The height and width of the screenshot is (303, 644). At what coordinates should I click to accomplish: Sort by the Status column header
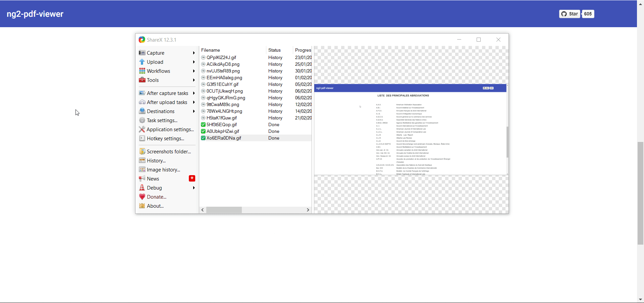280,50
